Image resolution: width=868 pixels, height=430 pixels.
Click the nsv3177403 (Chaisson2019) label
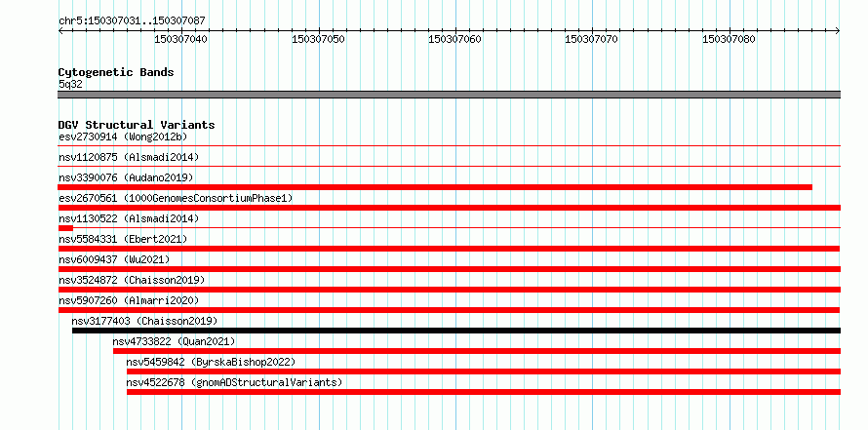[x=144, y=321]
